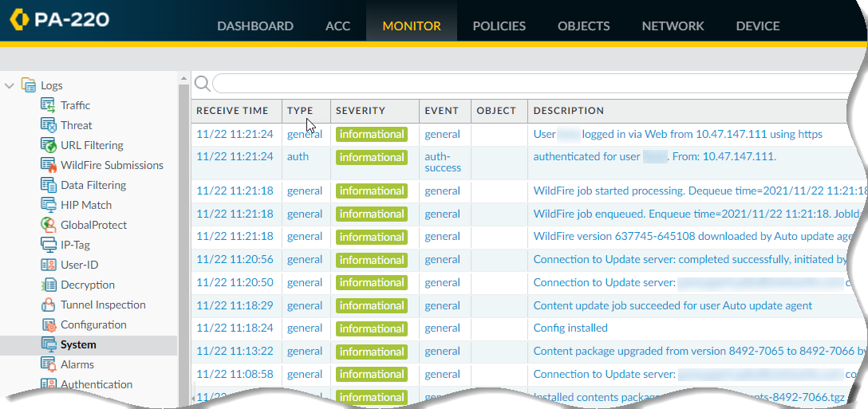868x409 pixels.
Task: Open the Device tab
Action: (x=758, y=26)
